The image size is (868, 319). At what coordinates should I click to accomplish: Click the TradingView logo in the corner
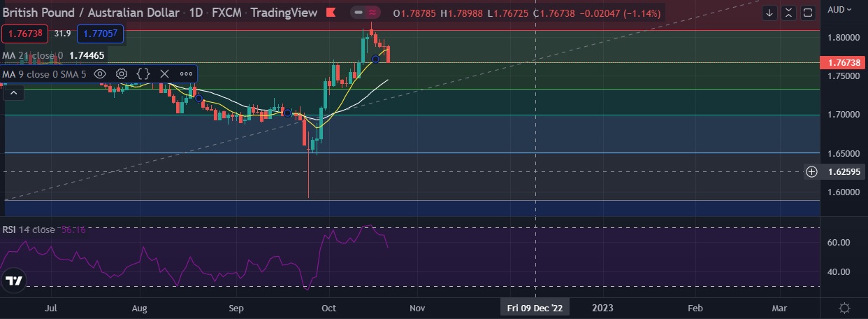13,281
